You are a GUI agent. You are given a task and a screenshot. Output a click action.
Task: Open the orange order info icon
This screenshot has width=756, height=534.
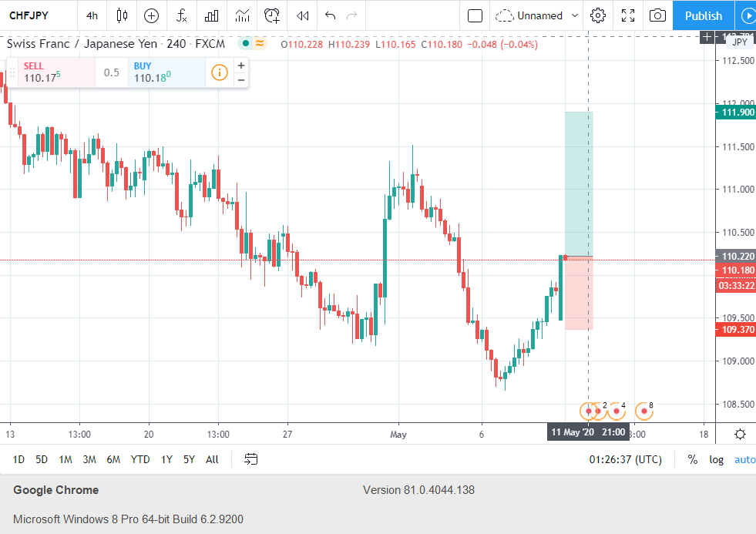coord(220,72)
